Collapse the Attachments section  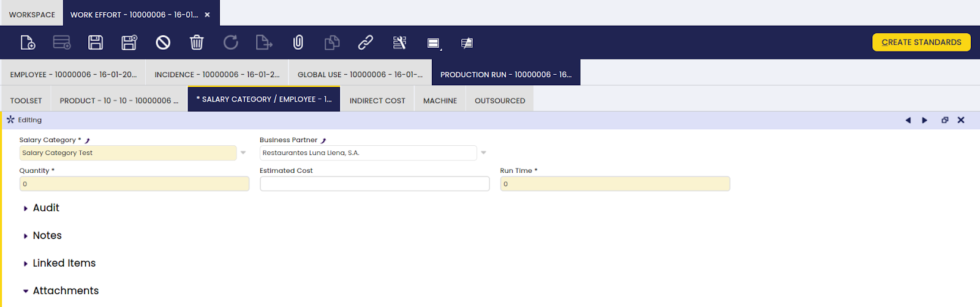(x=66, y=290)
